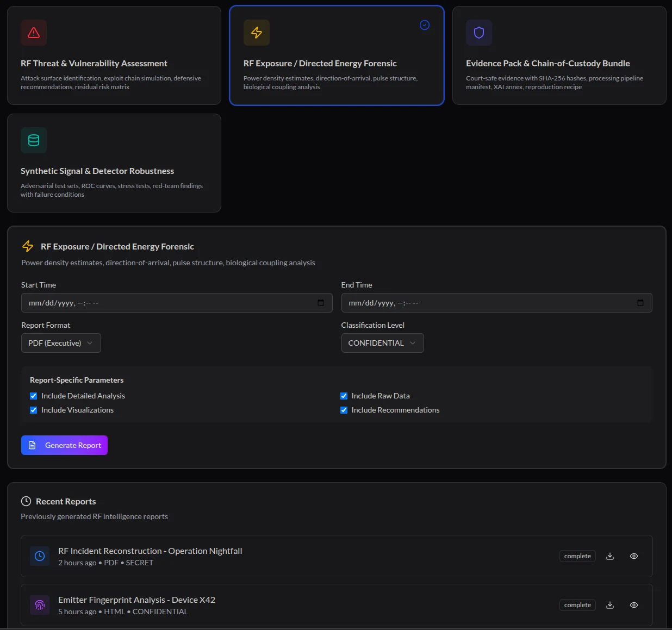Viewport: 672px width, 630px height.
Task: Click the Start Time date input field
Action: 163,303
